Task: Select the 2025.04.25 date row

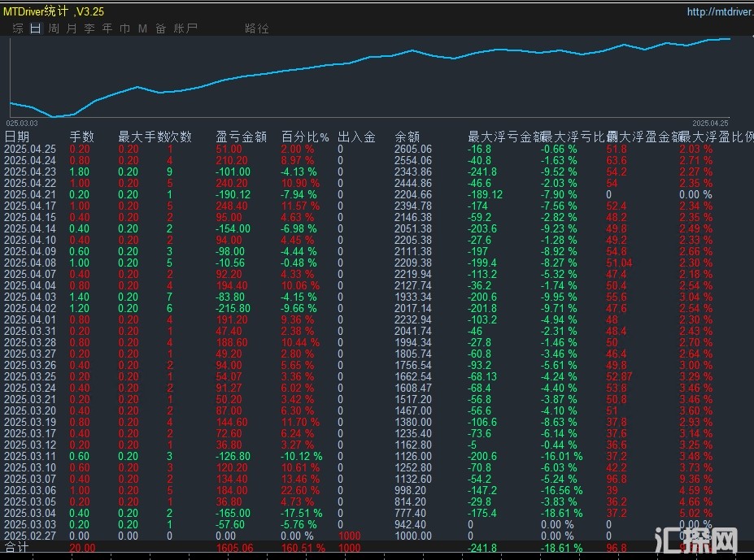Action: pos(30,150)
